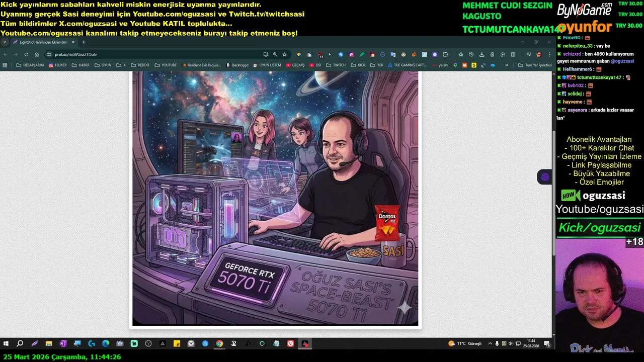Click the bookmarks apps grid icon
This screenshot has height=362, width=644.
[5, 65]
